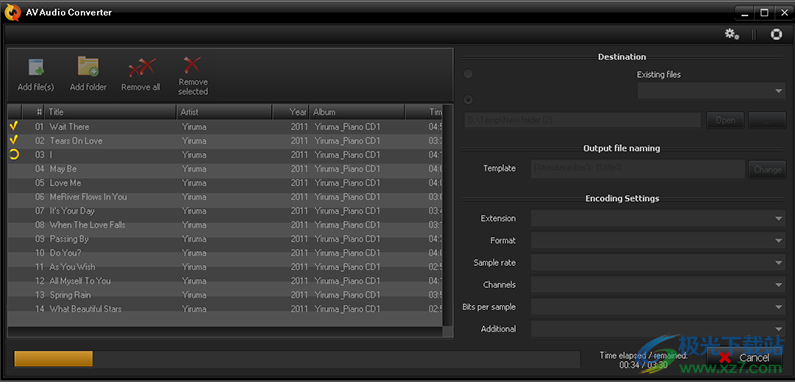Click the converting spinner icon on track 03
Viewport: 795px width, 384px height.
point(14,154)
